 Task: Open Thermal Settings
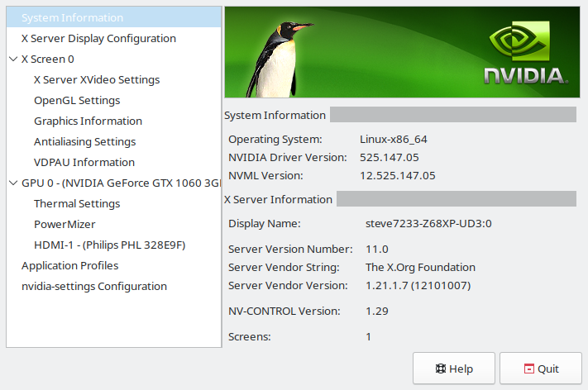point(77,203)
